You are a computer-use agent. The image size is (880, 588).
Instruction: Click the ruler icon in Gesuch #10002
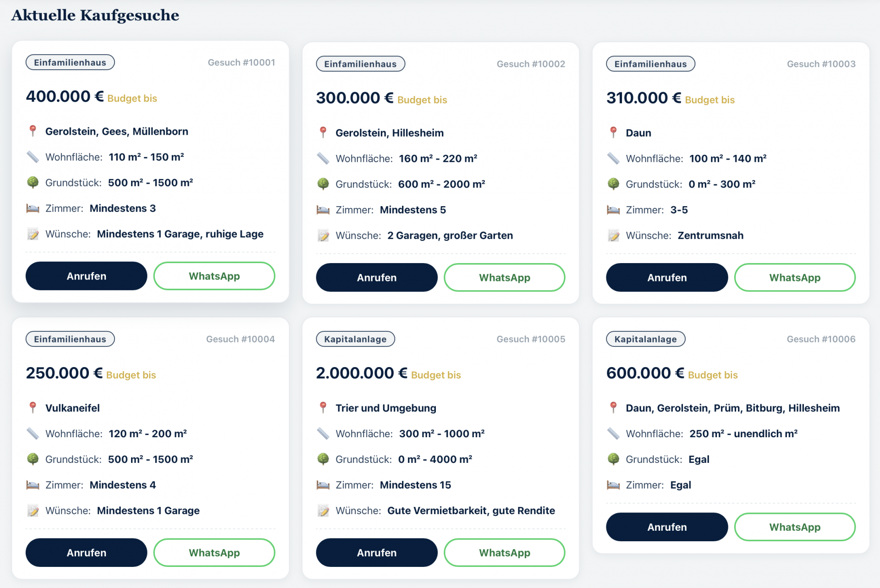pos(323,159)
